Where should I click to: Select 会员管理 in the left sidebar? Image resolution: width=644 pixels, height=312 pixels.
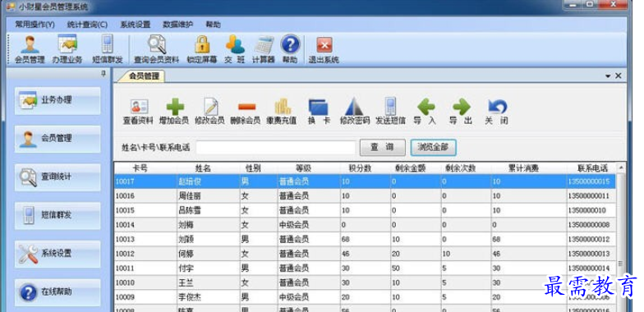57,139
